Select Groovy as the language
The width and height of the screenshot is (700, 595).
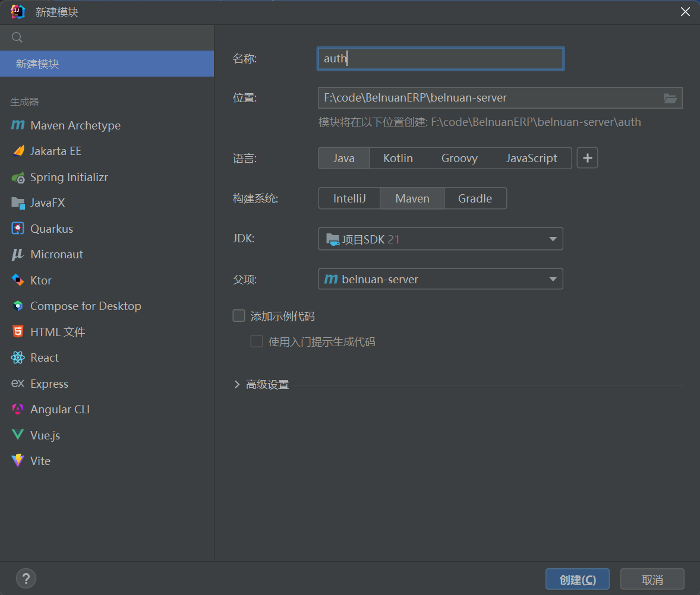459,159
